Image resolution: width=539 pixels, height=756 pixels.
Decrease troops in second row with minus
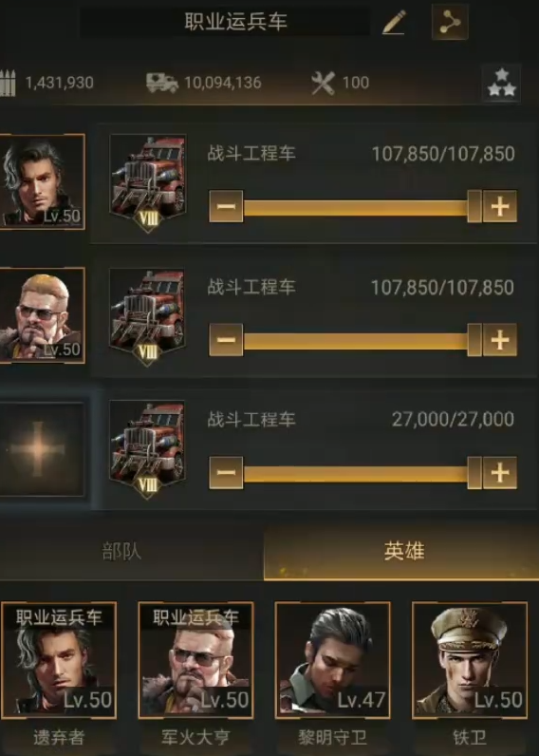(226, 340)
